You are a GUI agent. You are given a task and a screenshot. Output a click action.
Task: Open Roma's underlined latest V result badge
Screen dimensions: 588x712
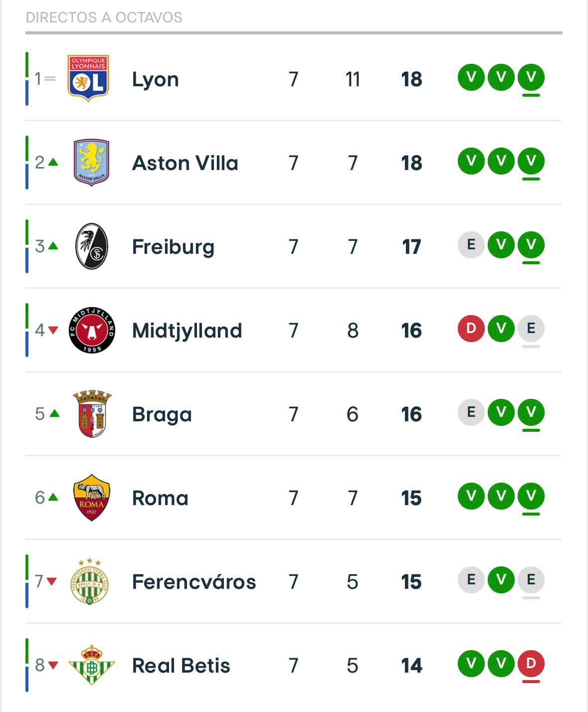click(x=531, y=497)
